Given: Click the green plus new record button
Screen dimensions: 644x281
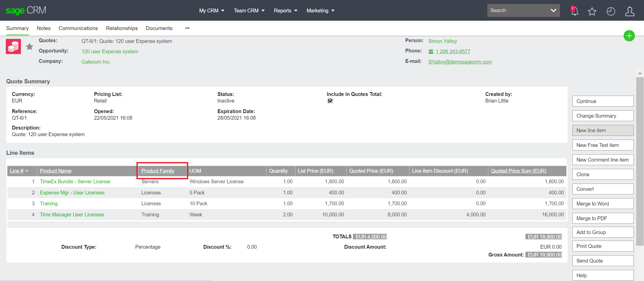Looking at the screenshot, I should click(629, 36).
